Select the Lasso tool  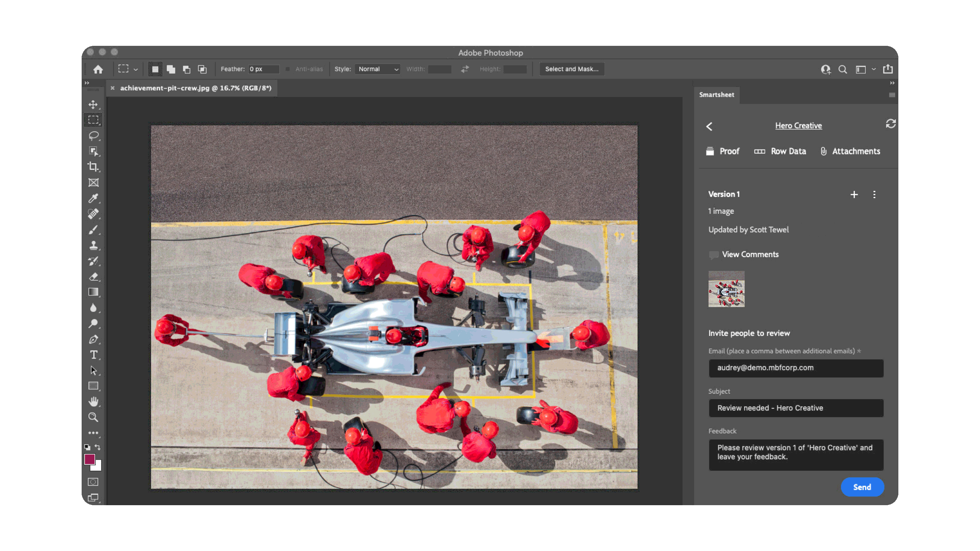coord(93,136)
